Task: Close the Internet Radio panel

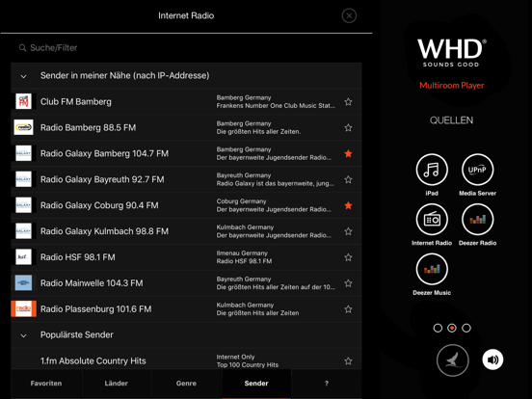Action: [349, 15]
